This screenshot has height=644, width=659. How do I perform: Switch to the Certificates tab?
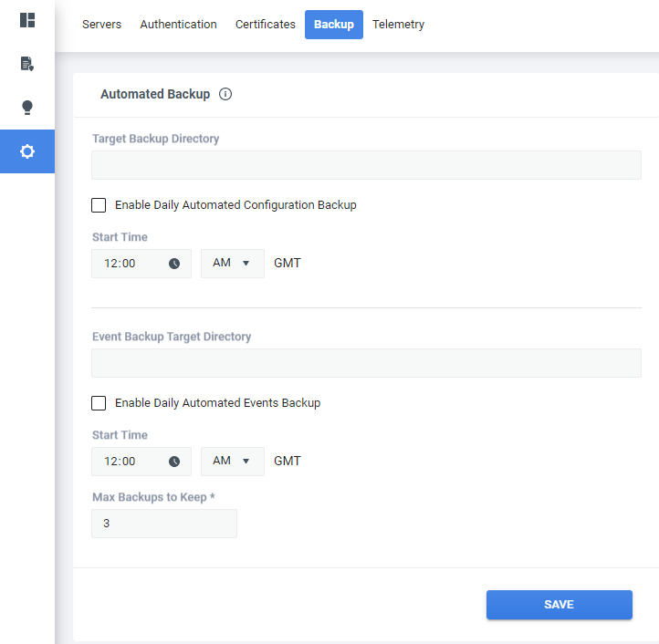coord(266,25)
